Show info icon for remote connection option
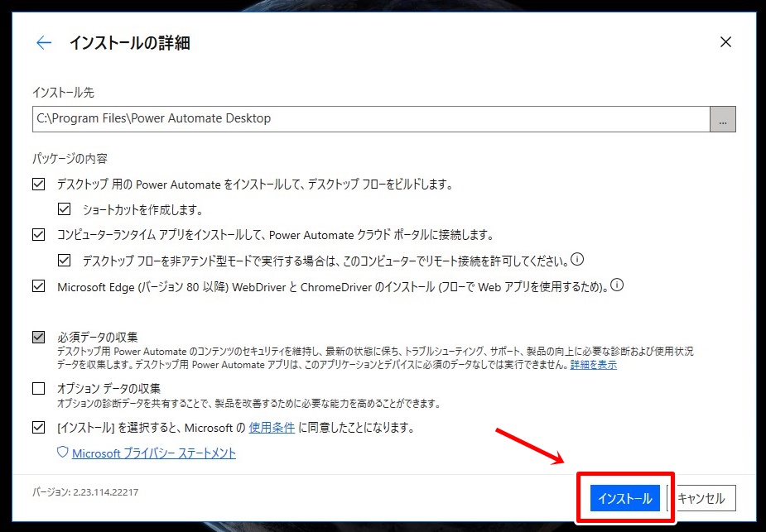 coord(577,259)
